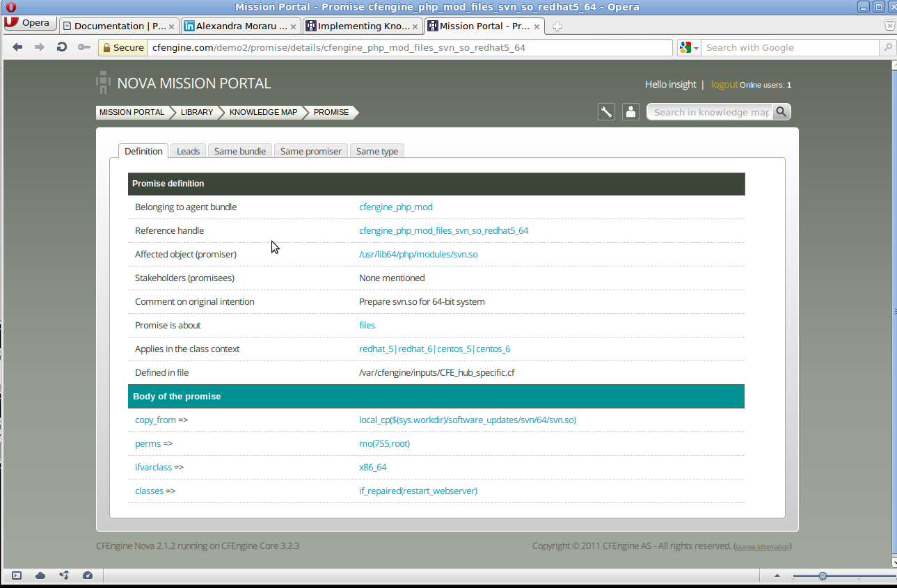Toggle the Opera panel button in status bar
Screen dimensions: 897x588
click(x=17, y=575)
